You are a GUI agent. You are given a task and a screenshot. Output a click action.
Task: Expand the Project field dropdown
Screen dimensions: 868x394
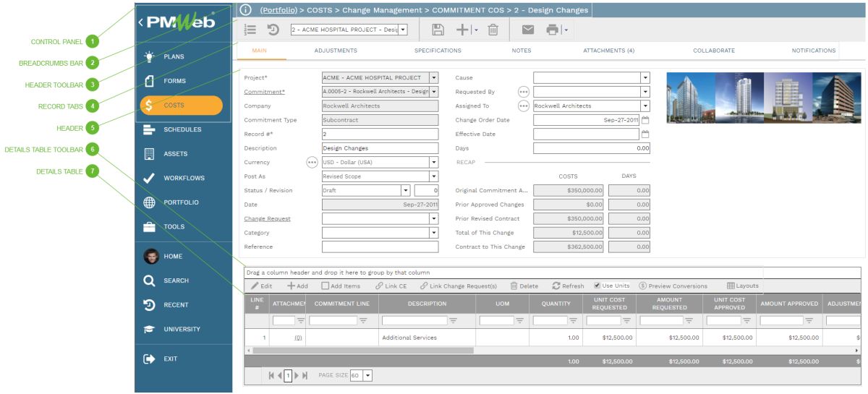pos(433,77)
